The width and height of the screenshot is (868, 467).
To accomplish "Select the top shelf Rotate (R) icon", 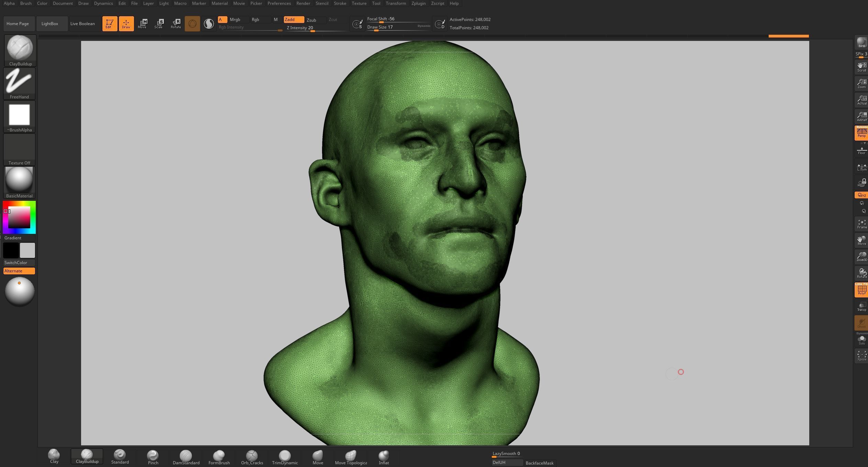I will point(176,24).
